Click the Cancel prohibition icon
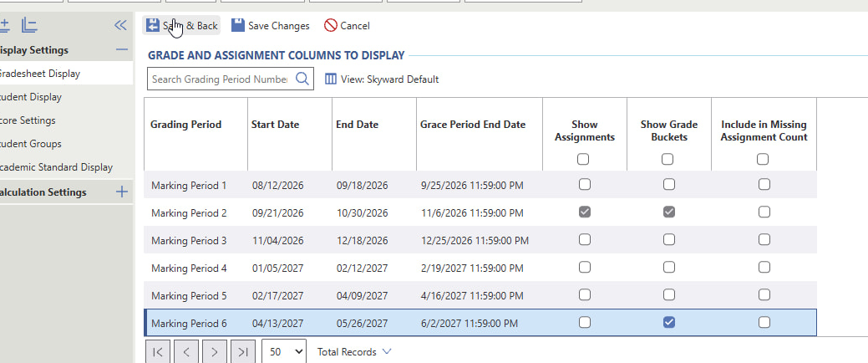 pyautogui.click(x=331, y=25)
